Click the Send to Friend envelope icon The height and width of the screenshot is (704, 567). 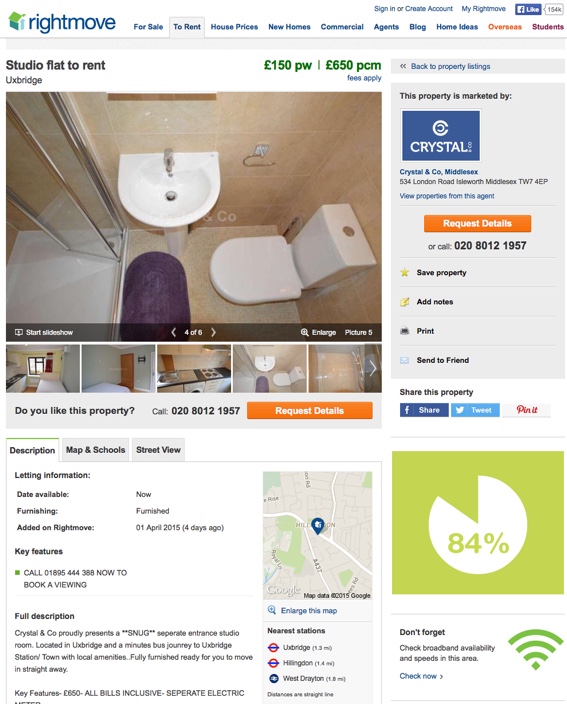point(404,360)
